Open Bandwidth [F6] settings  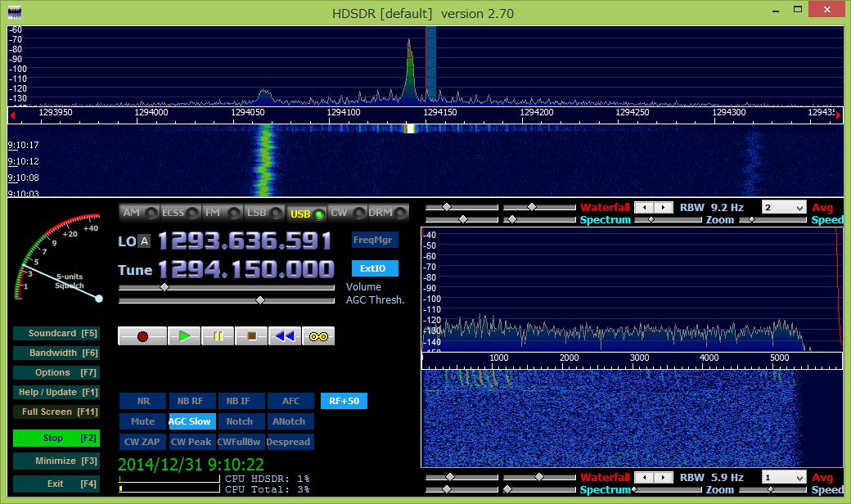pos(56,353)
